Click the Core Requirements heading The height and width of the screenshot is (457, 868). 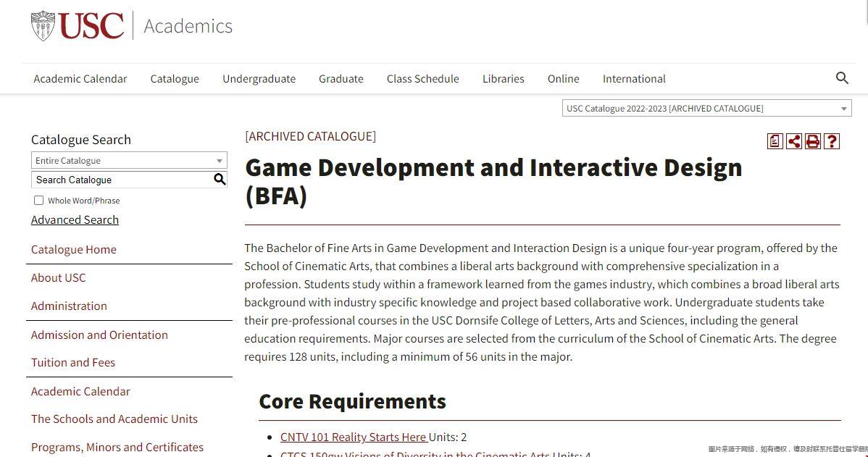pos(352,401)
